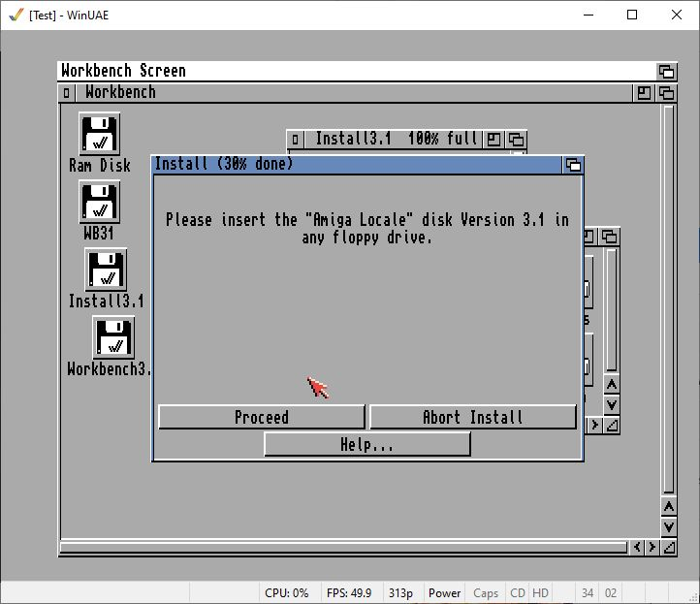Maximize the WinUAE window

pos(632,15)
